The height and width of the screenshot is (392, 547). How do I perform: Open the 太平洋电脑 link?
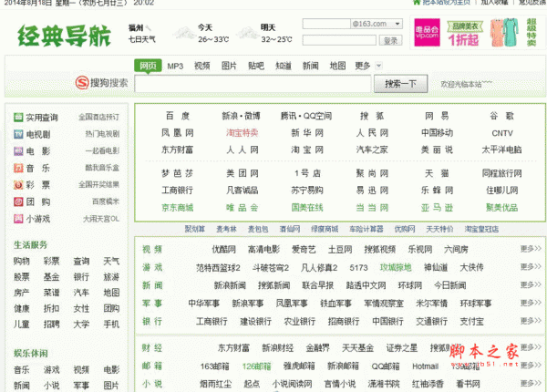501,150
